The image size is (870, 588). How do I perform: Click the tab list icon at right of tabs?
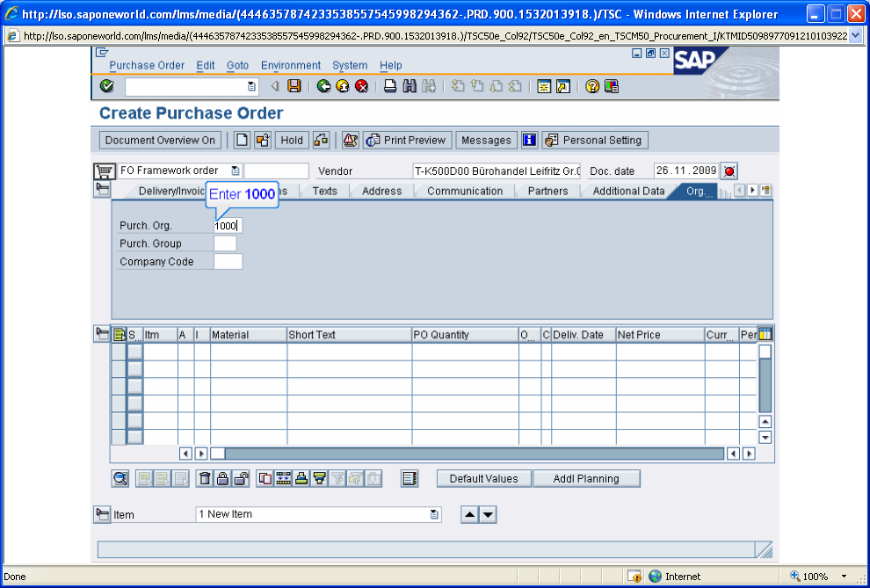point(766,190)
